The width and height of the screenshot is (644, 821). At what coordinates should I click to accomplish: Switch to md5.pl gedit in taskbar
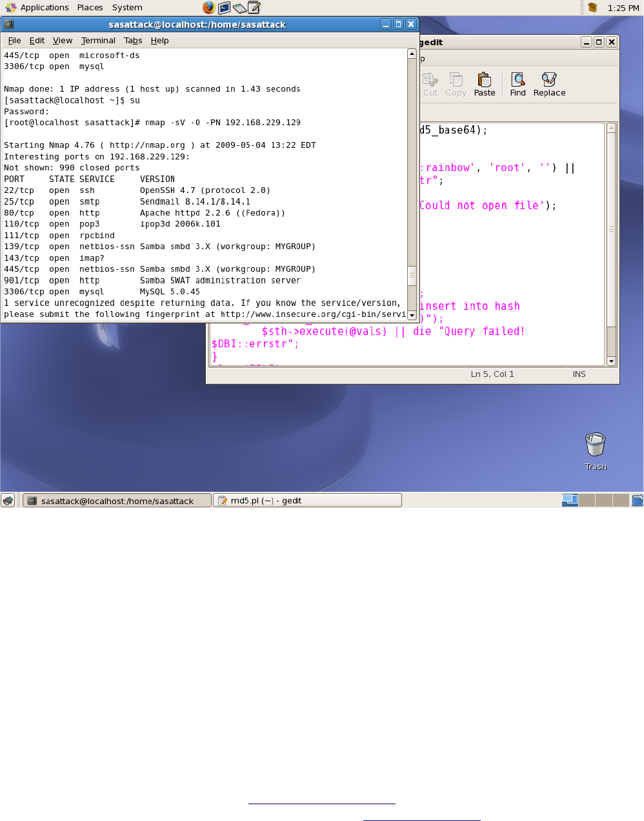[x=307, y=500]
